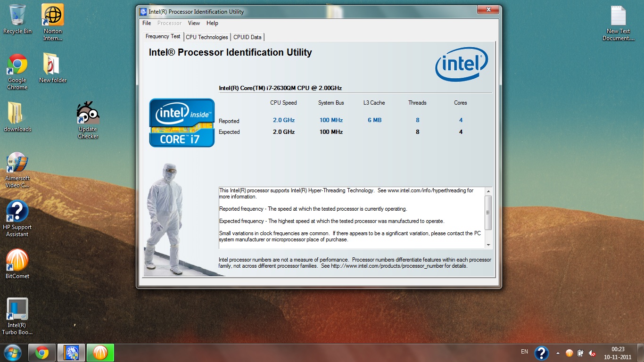Open the Windows Start menu
This screenshot has width=644, height=362.
pos(12,353)
